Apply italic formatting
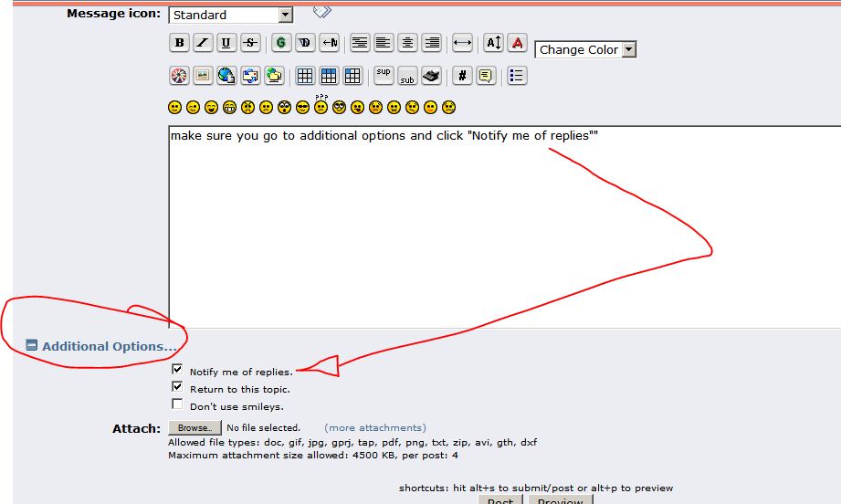The image size is (841, 504). click(x=203, y=43)
